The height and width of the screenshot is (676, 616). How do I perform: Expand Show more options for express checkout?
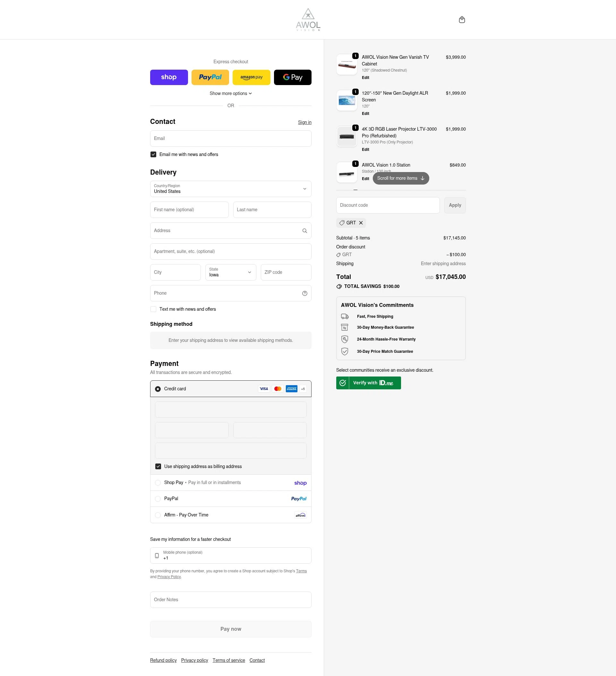click(231, 93)
